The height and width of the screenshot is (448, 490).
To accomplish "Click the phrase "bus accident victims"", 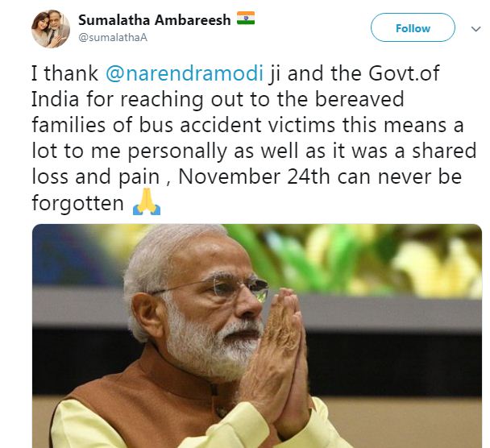I will pos(237,125).
